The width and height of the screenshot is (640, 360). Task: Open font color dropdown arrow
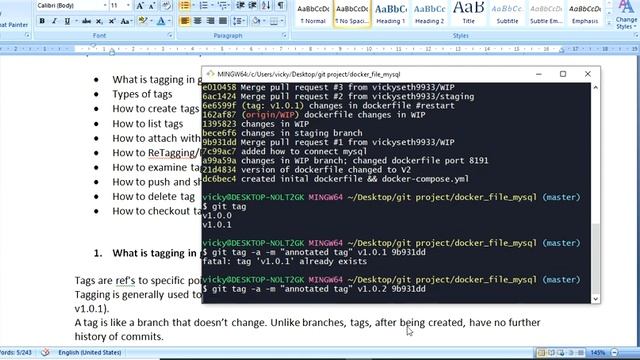[x=169, y=21]
